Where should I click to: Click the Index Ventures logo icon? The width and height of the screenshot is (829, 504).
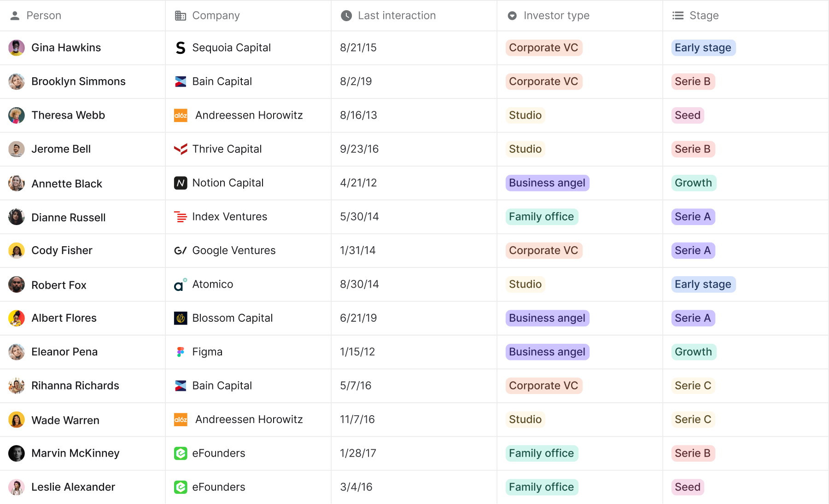tap(181, 217)
